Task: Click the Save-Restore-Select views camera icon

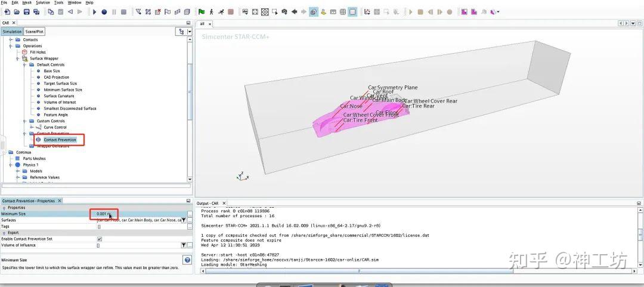Action: point(284,12)
